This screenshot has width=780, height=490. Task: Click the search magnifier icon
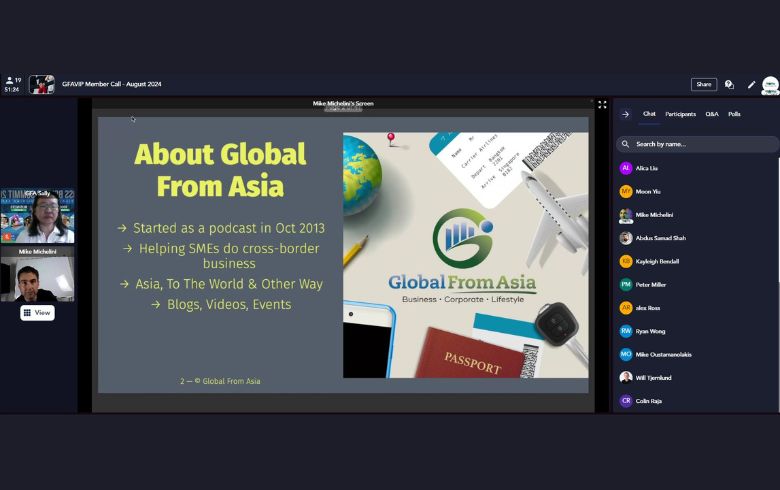coord(625,144)
